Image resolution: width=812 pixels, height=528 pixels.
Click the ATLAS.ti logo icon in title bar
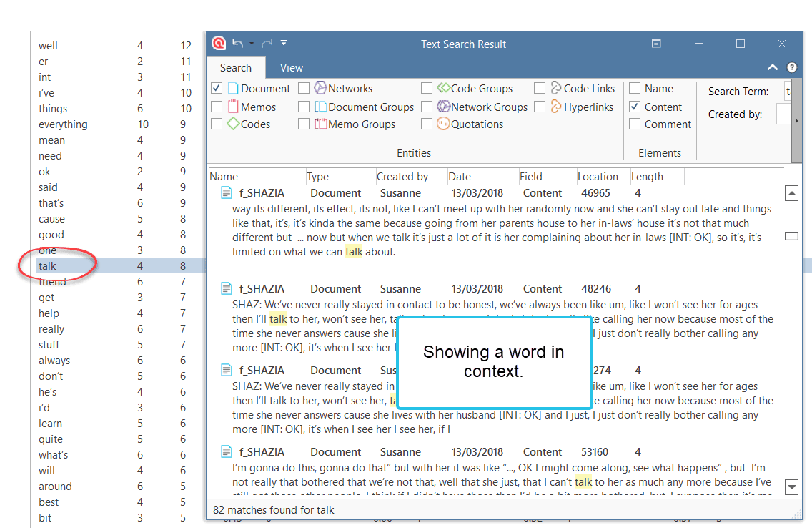click(x=219, y=44)
